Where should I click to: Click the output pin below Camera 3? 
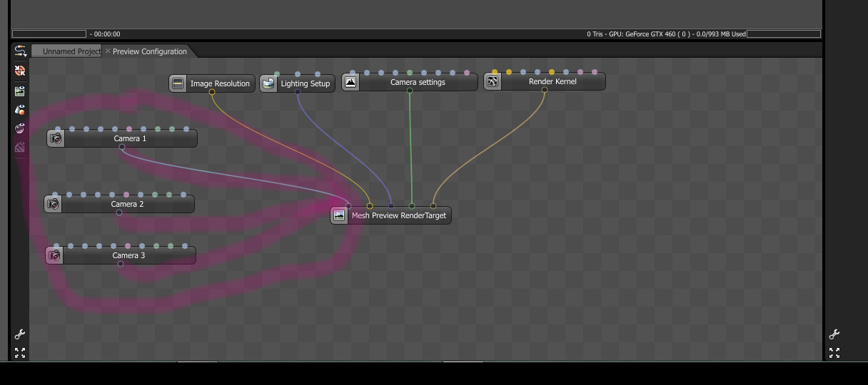pos(121,264)
